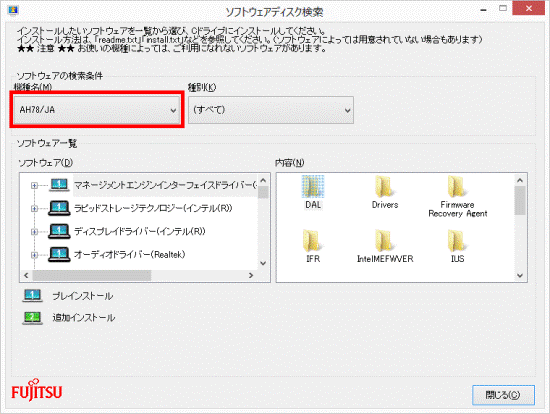This screenshot has height=414, width=550.
Task: Close the window with the red X
Action: pyautogui.click(x=529, y=8)
